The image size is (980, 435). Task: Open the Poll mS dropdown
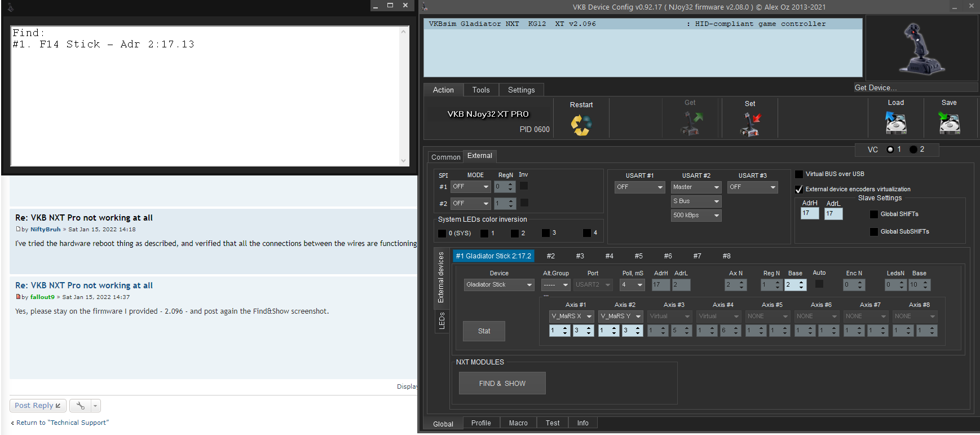click(632, 285)
